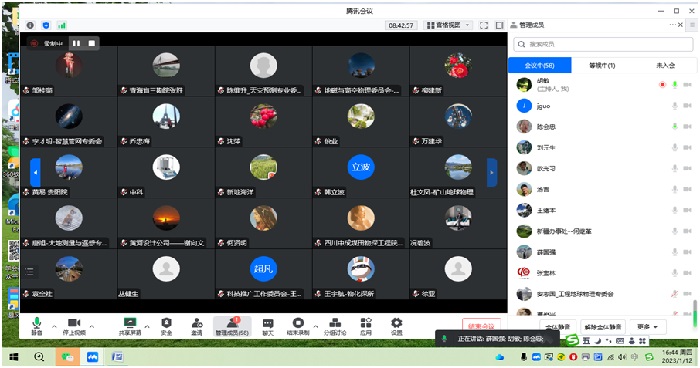Toggle camera for member jguo
700x368 pixels.
pyautogui.click(x=688, y=106)
